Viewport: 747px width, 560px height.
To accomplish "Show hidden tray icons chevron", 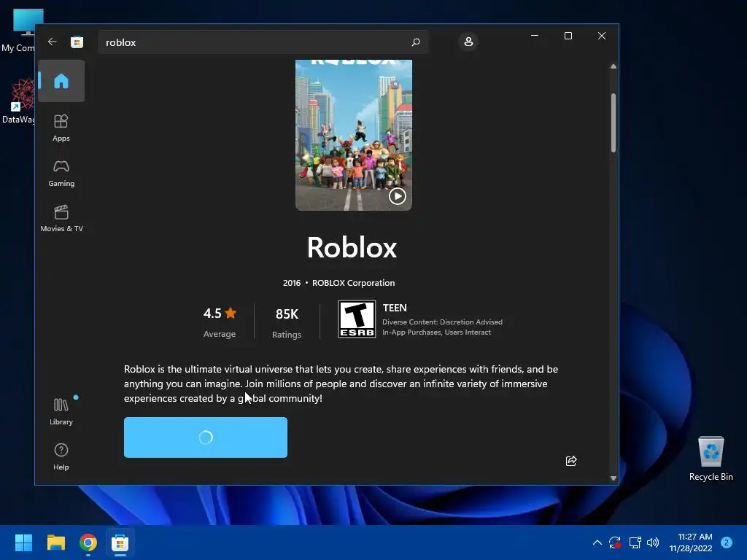I will (x=597, y=542).
